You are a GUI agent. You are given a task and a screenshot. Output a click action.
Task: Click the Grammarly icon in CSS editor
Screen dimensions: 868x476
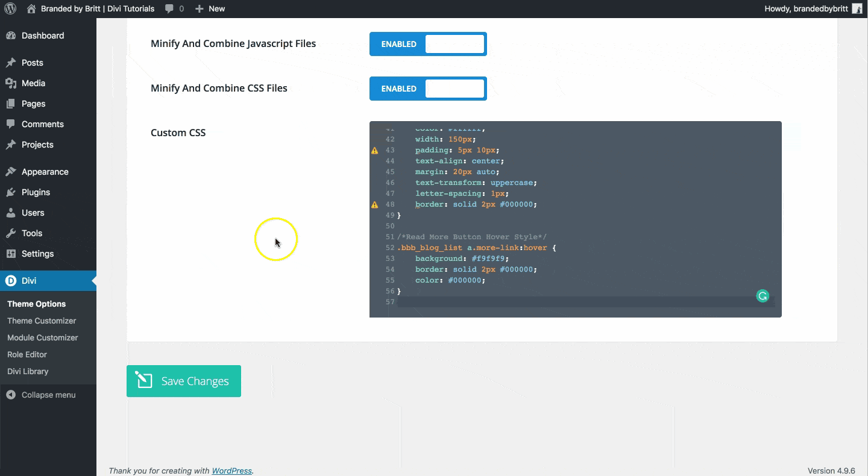click(763, 296)
